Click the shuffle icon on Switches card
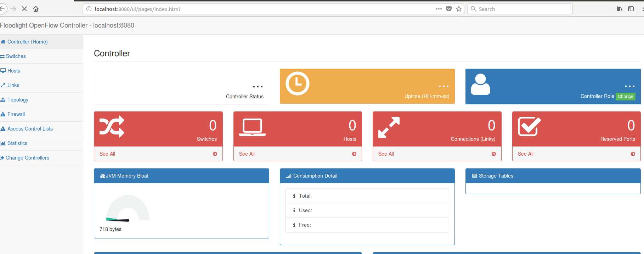 [112, 126]
